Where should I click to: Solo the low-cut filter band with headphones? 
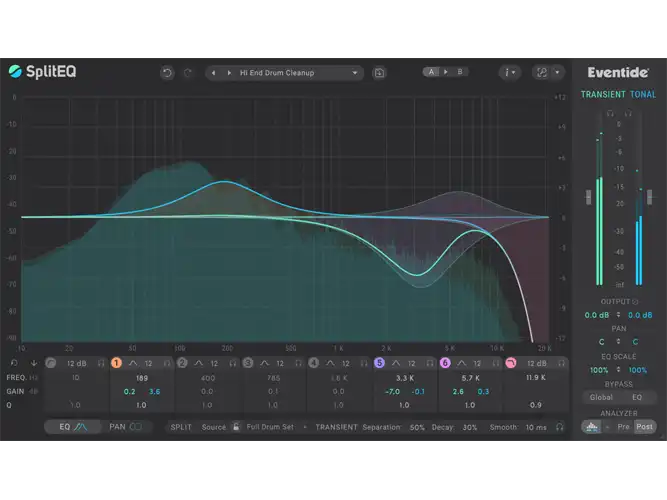pos(101,363)
